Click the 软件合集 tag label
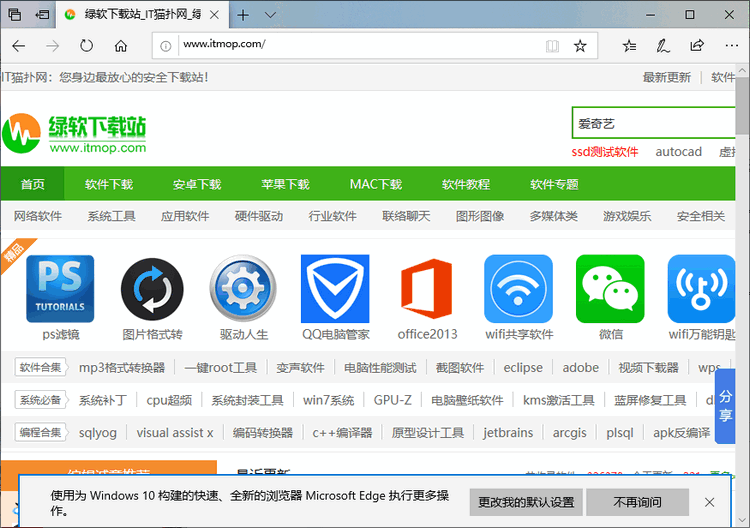Image resolution: width=750 pixels, height=528 pixels. tap(40, 367)
